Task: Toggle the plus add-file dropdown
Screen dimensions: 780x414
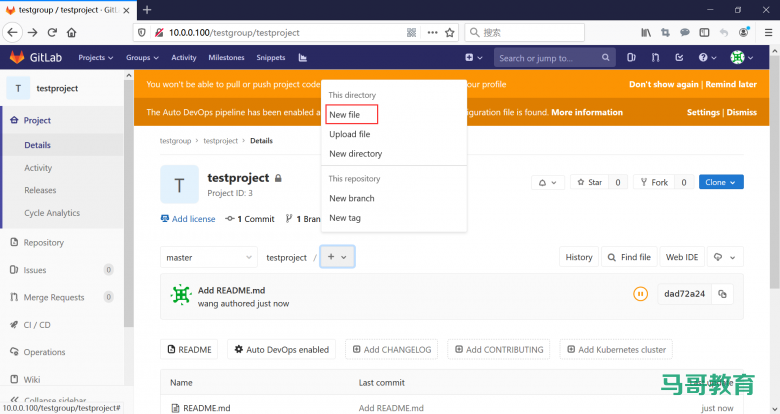Action: [337, 257]
